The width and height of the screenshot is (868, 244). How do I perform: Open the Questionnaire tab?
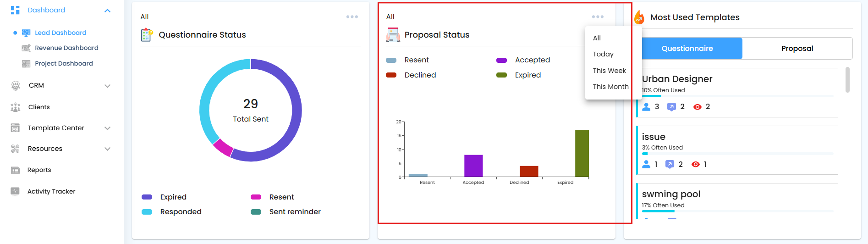point(687,49)
